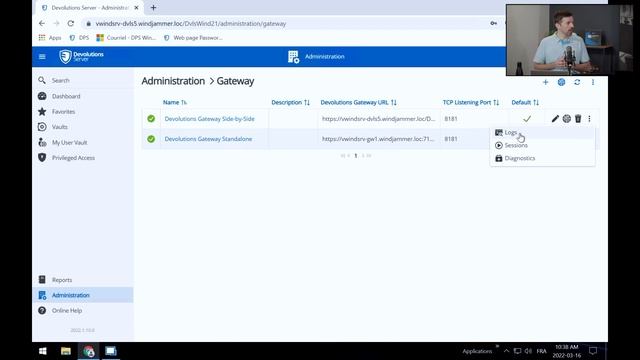Select Administration in sidebar
The image size is (640, 360).
(x=82, y=295)
